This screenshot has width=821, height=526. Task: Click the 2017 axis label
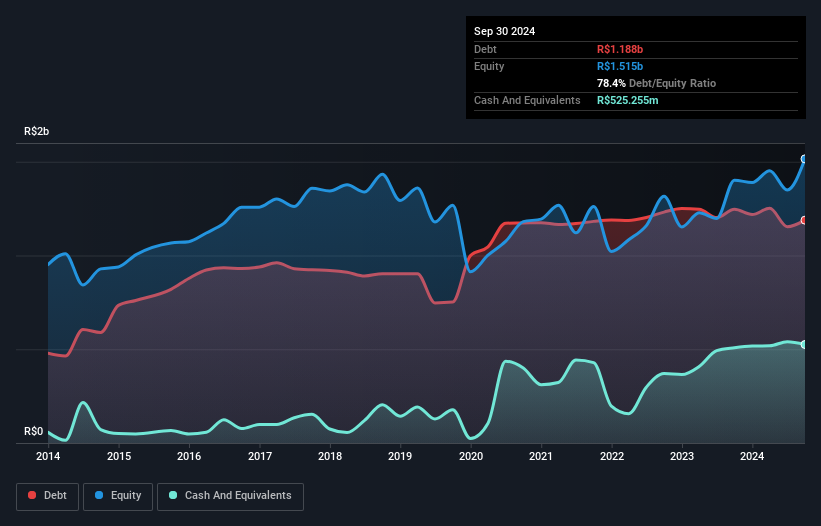click(x=260, y=456)
